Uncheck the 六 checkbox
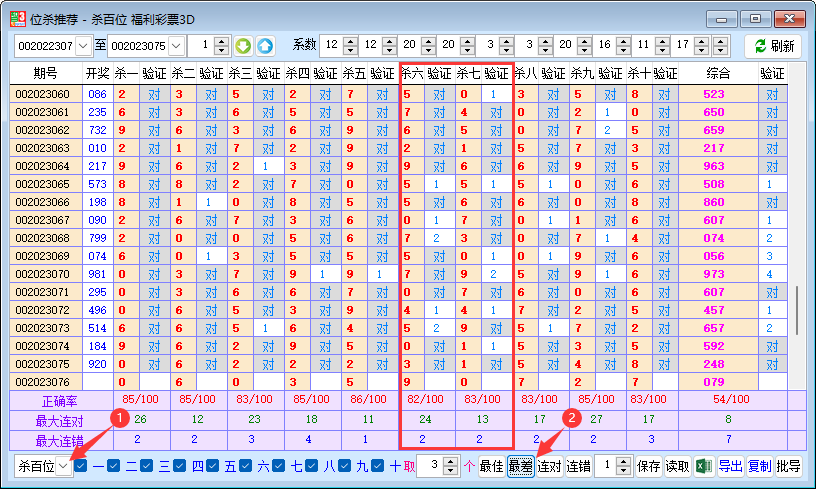 tap(246, 466)
